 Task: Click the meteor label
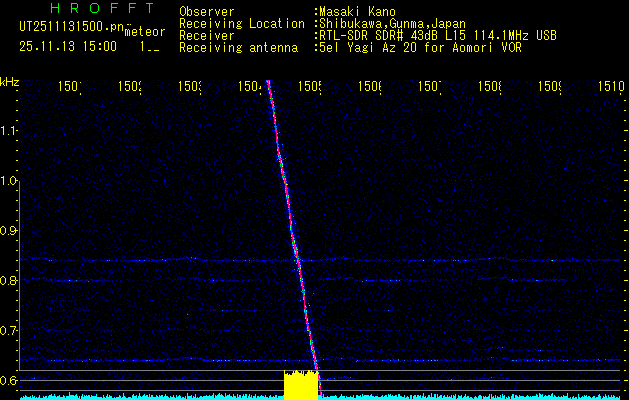click(145, 32)
